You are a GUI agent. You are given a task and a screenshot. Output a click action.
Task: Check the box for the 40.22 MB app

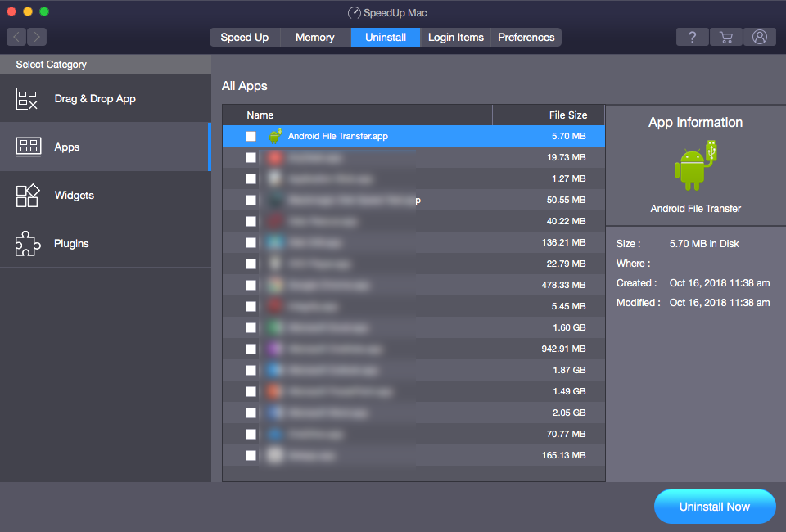point(251,222)
